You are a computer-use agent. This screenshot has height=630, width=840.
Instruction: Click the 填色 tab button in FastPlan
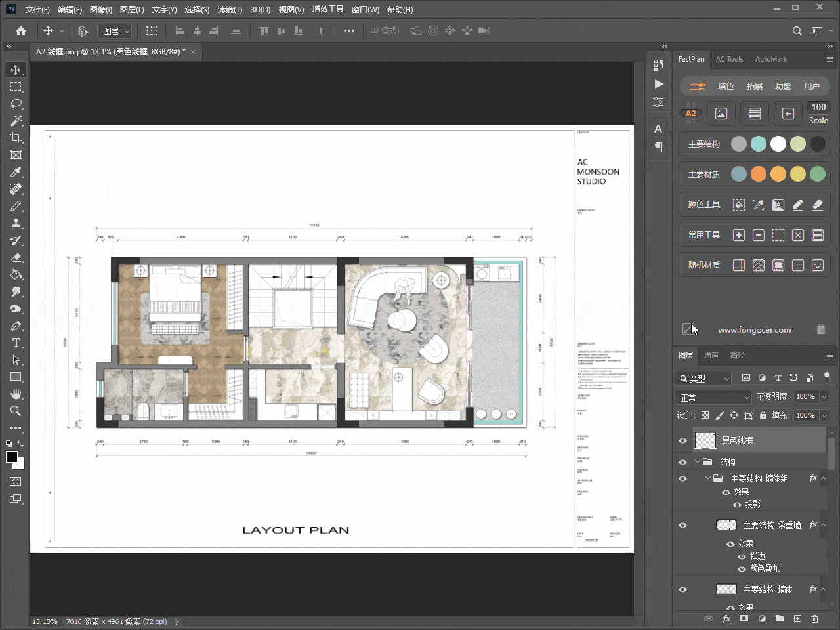click(726, 87)
